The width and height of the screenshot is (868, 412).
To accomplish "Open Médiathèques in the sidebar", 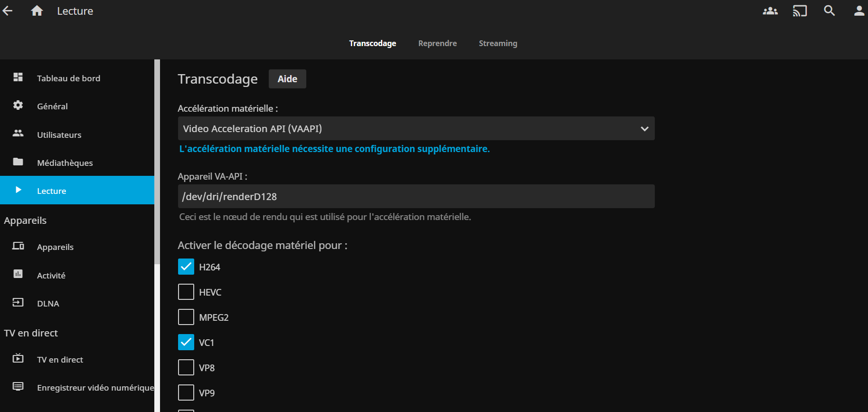I will (x=65, y=163).
